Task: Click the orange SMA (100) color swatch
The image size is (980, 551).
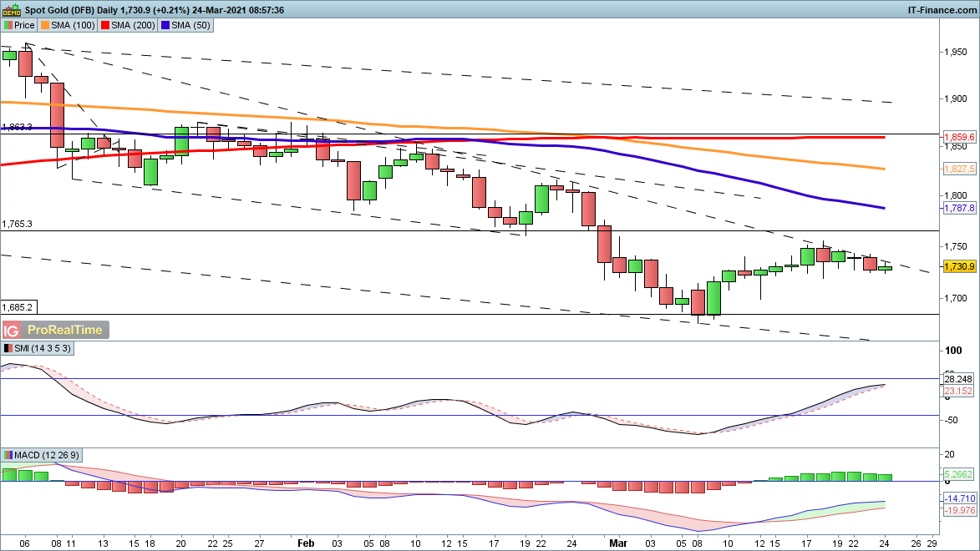Action: [x=46, y=26]
